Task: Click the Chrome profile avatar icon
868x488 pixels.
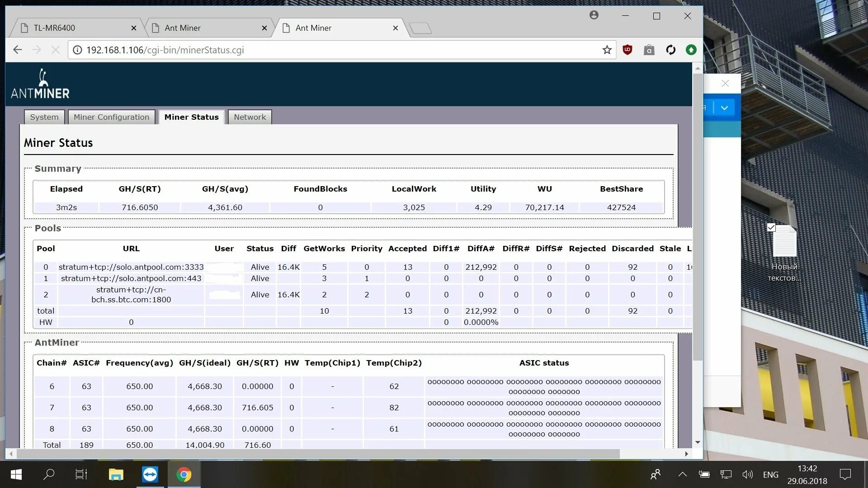Action: 594,15
